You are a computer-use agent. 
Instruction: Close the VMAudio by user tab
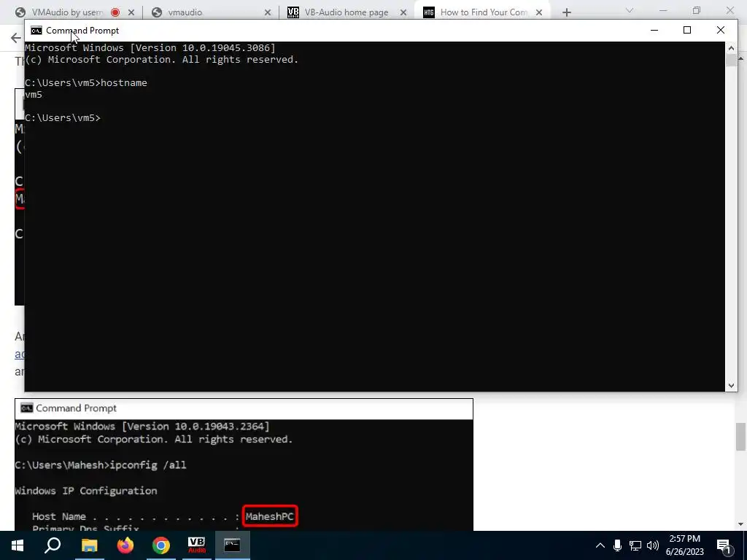point(131,12)
